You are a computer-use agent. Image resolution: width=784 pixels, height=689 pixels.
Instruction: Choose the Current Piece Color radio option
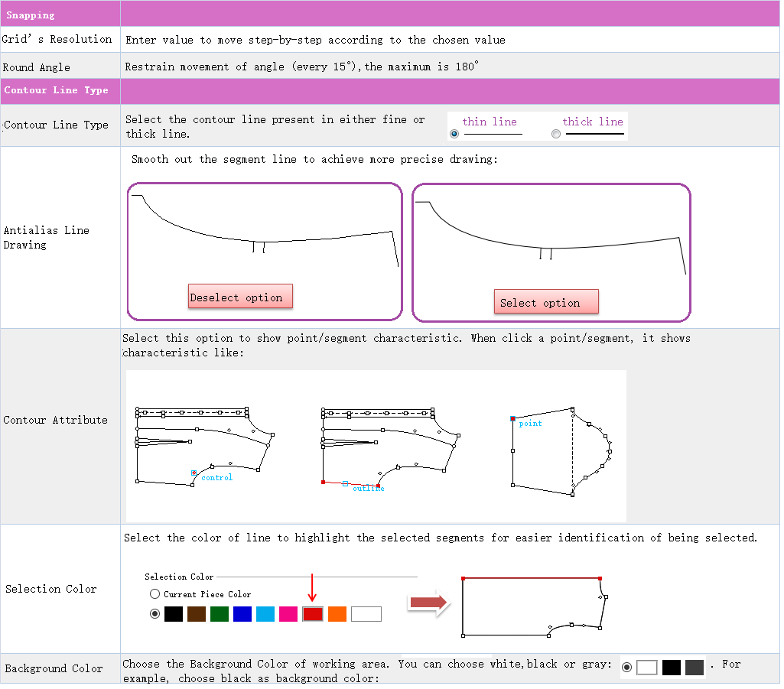[155, 593]
